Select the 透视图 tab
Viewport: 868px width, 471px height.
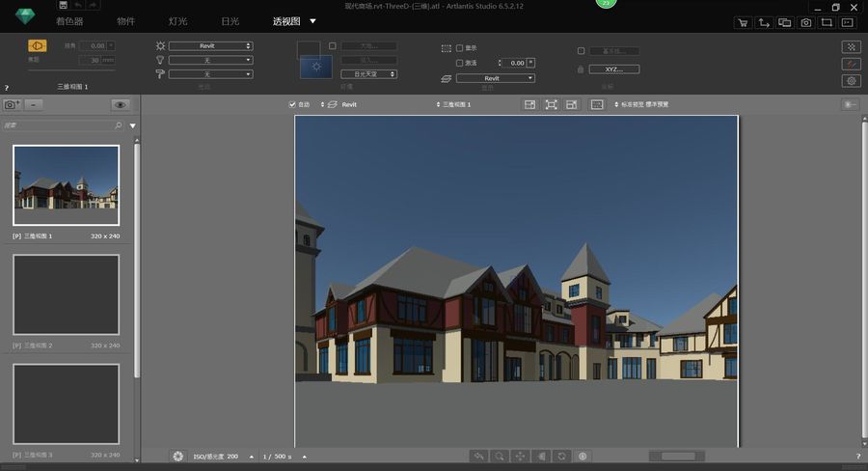286,21
